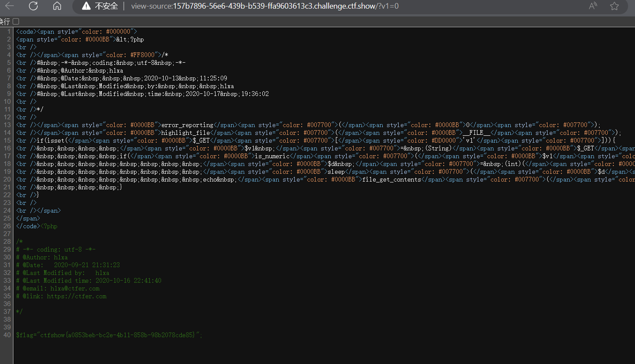Screen dimensions: 635x364
Task: Click 'is_numeric' text on line 17
Action: (x=272, y=156)
